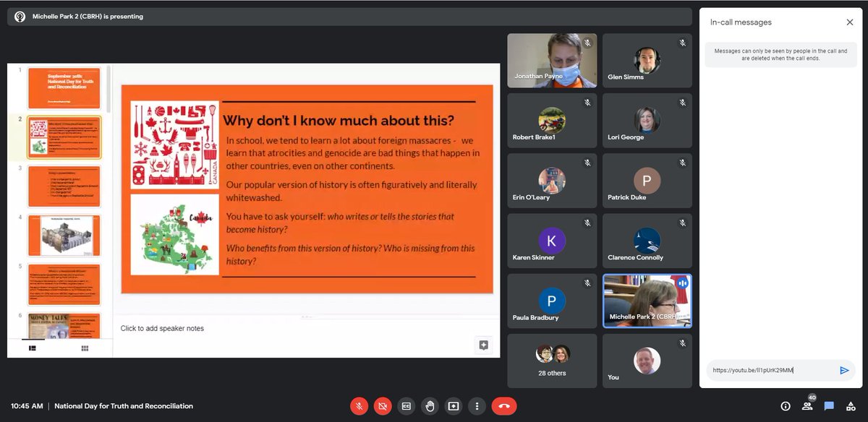The height and width of the screenshot is (422, 868).
Task: Click muted mic icon on Paula Bradbury tile
Action: click(587, 283)
